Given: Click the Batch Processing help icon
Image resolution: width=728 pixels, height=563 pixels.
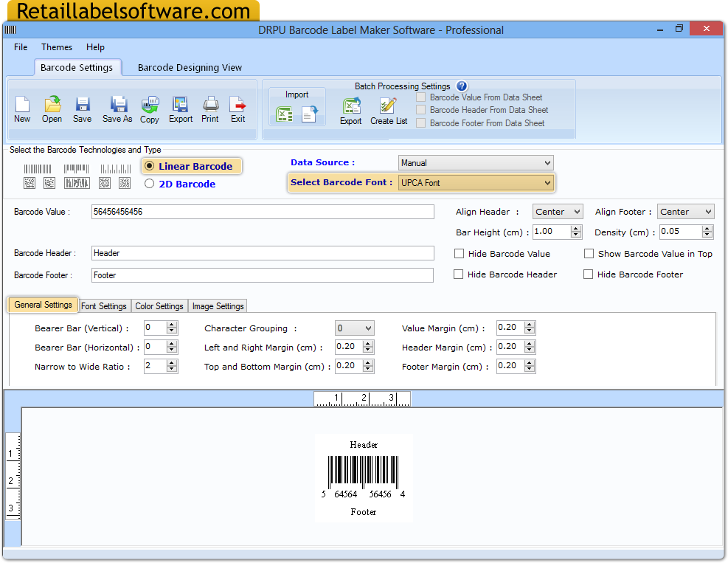Looking at the screenshot, I should 461,87.
